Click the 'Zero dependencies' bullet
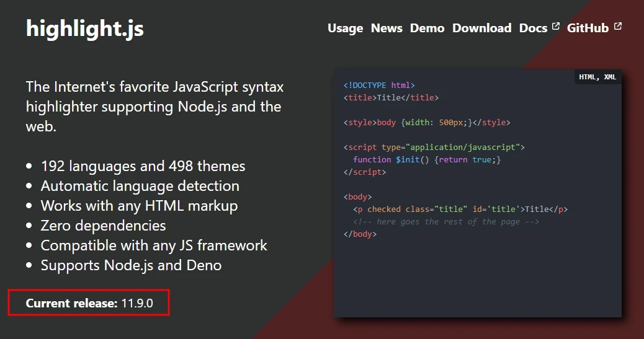The height and width of the screenshot is (339, 644). [x=103, y=226]
